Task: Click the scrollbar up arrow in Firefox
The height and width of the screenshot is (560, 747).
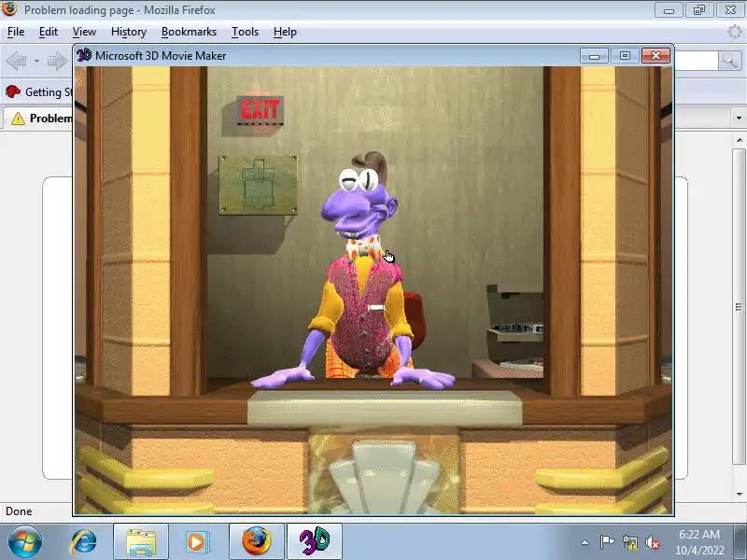Action: pyautogui.click(x=739, y=140)
